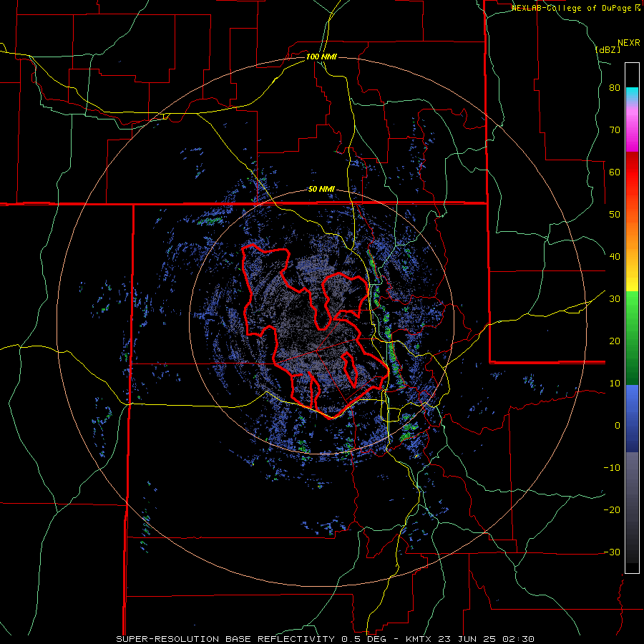644x644 pixels.
Task: Click the "KMTX" radar site identifier
Action: [419, 639]
